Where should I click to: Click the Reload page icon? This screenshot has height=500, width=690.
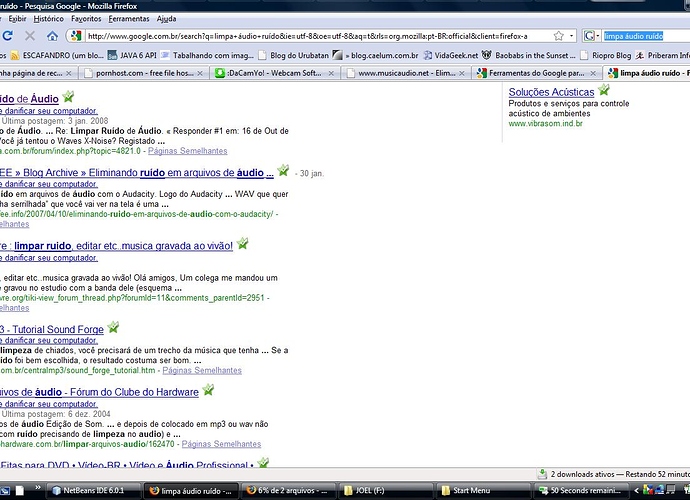7,36
